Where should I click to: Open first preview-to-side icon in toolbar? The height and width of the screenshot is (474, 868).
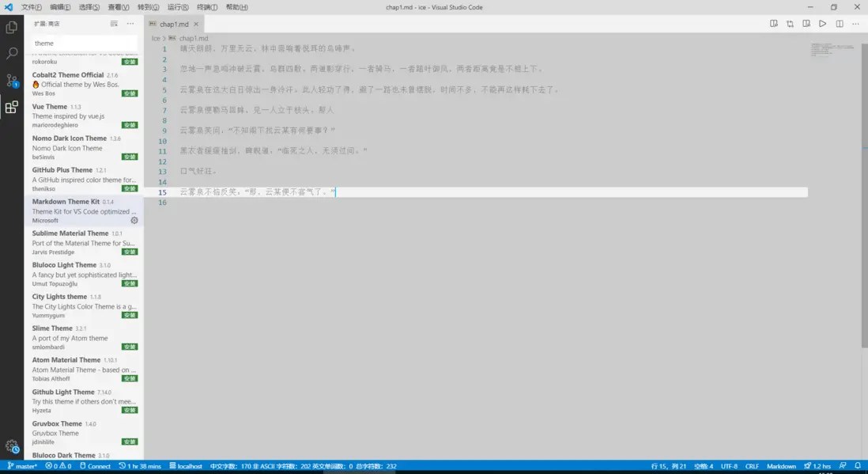(773, 24)
